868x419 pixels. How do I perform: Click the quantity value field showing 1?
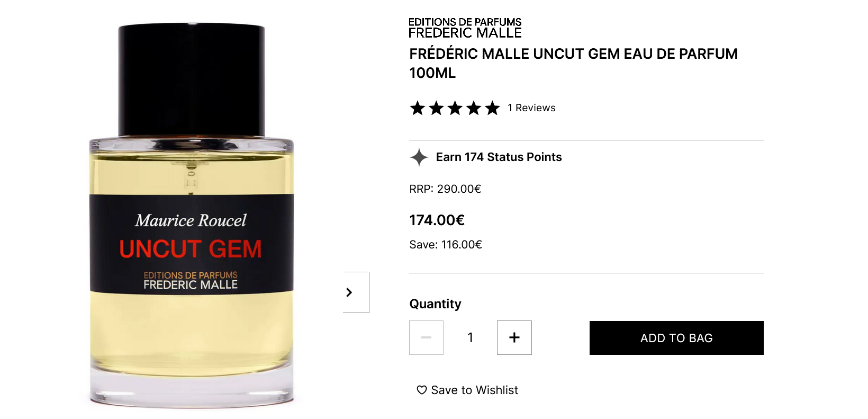[x=470, y=337]
